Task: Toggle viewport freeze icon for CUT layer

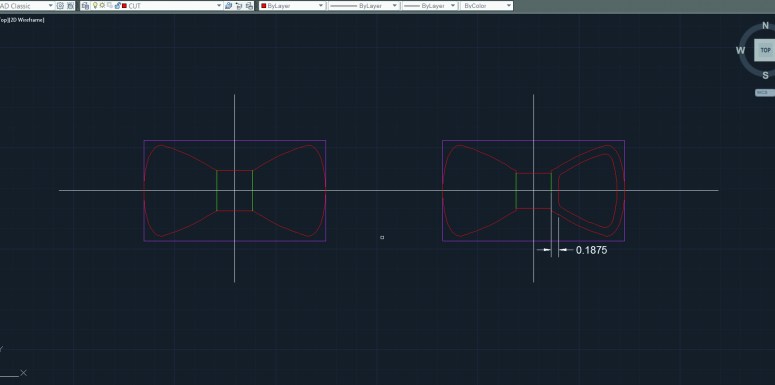Action: [x=109, y=5]
